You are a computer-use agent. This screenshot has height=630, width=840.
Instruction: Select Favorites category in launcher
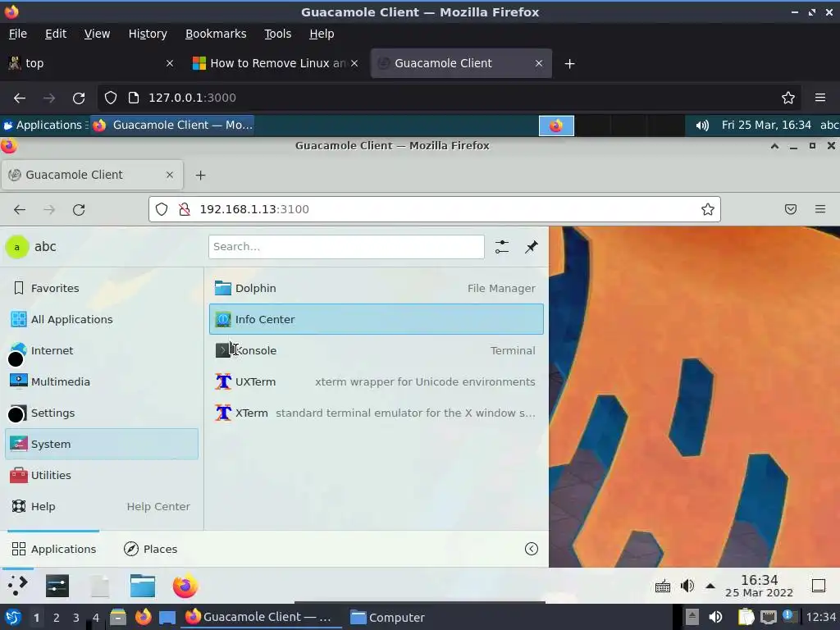102,288
